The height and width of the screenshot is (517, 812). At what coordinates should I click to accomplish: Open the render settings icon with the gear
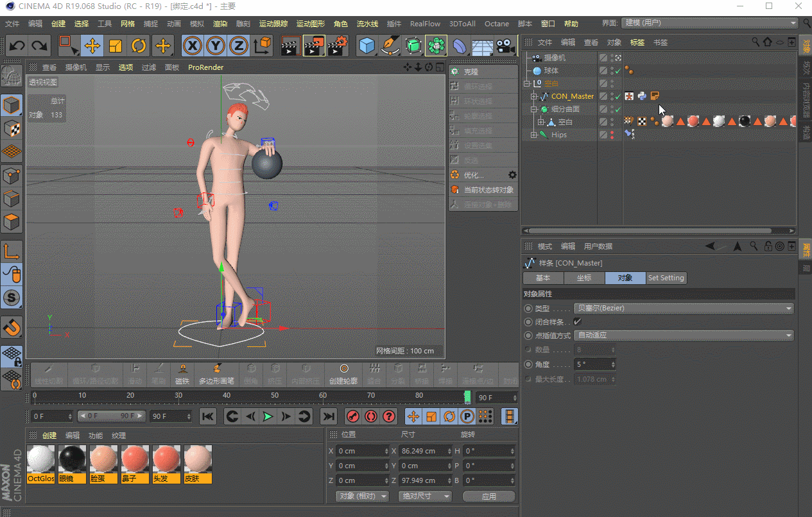[x=338, y=46]
